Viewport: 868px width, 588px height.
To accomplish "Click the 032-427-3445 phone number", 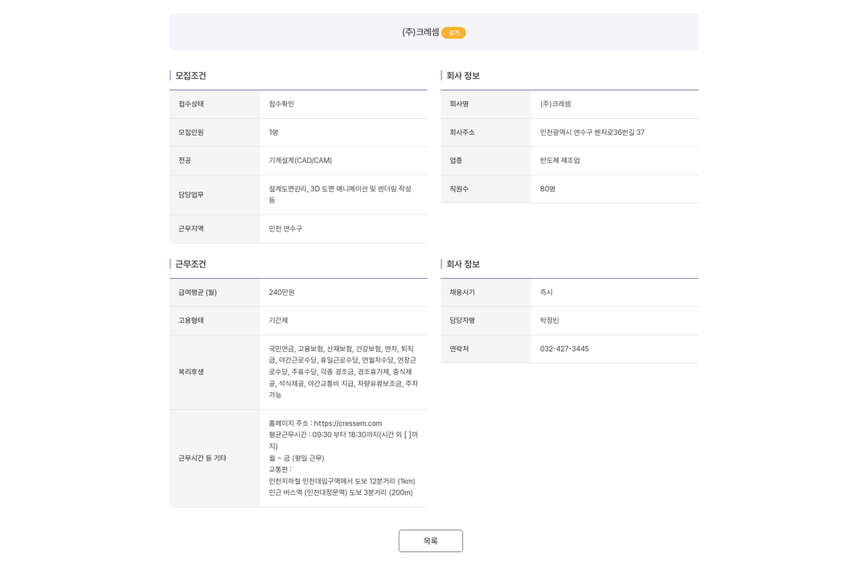I will [x=564, y=349].
